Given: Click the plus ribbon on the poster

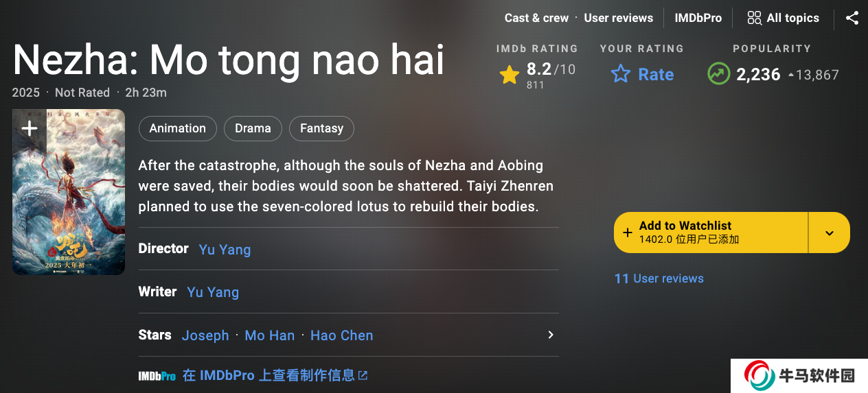Looking at the screenshot, I should (30, 128).
